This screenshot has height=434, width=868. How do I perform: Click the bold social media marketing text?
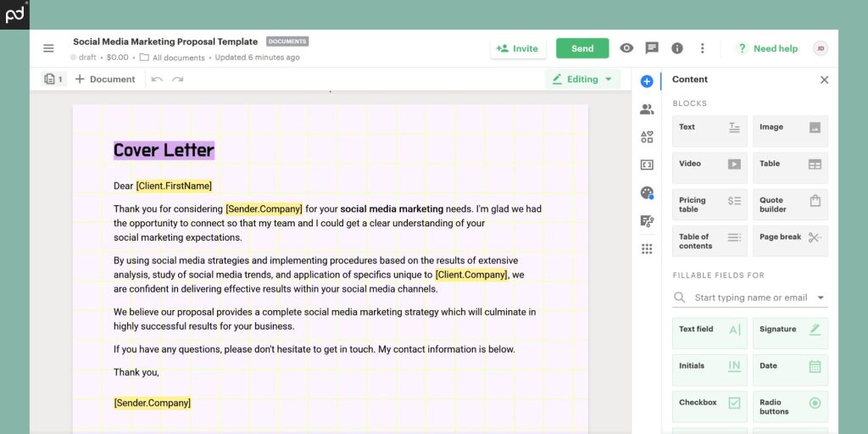[x=392, y=209]
